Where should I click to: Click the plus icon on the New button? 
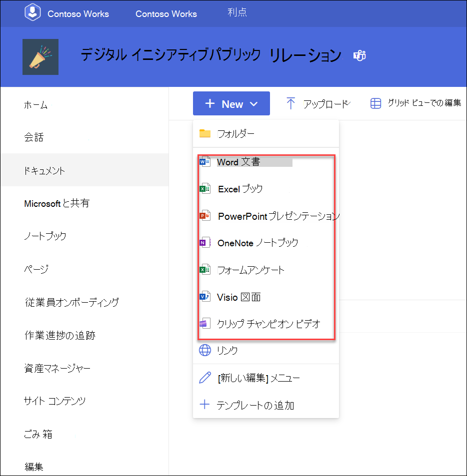[x=210, y=103]
